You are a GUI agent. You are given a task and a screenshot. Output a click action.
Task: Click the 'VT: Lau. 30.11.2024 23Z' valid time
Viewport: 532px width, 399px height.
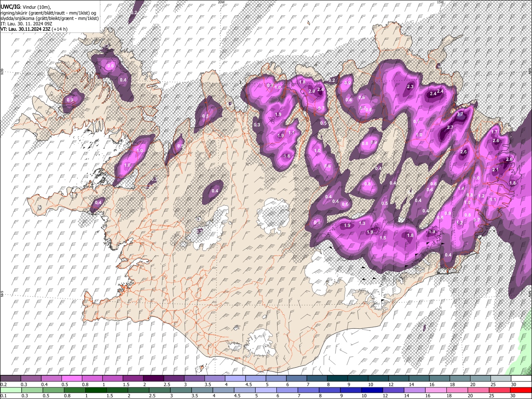[x=26, y=29]
